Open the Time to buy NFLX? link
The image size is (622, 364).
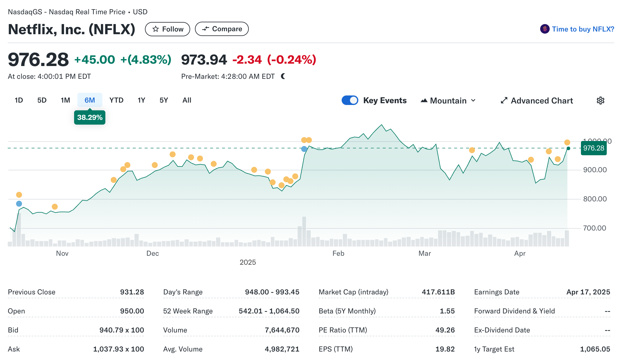point(583,29)
